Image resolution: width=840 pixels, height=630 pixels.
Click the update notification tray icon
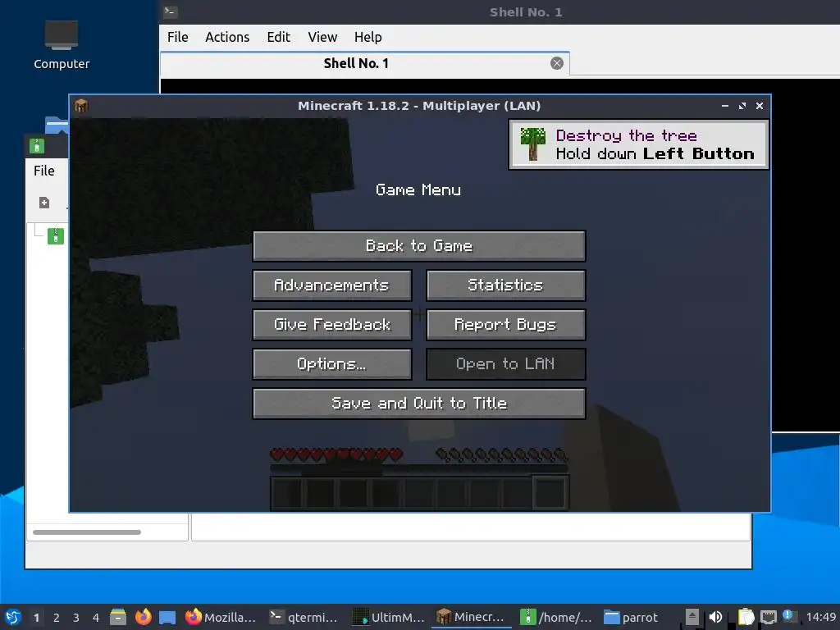pyautogui.click(x=788, y=615)
